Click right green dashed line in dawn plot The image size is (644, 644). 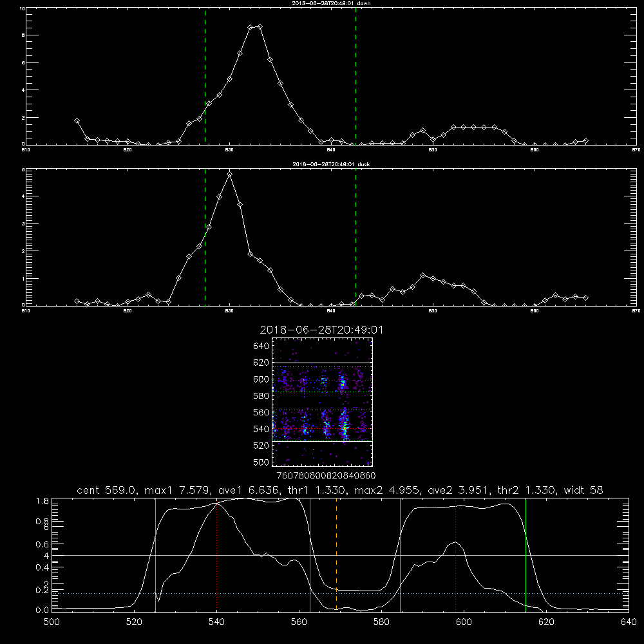(x=355, y=76)
